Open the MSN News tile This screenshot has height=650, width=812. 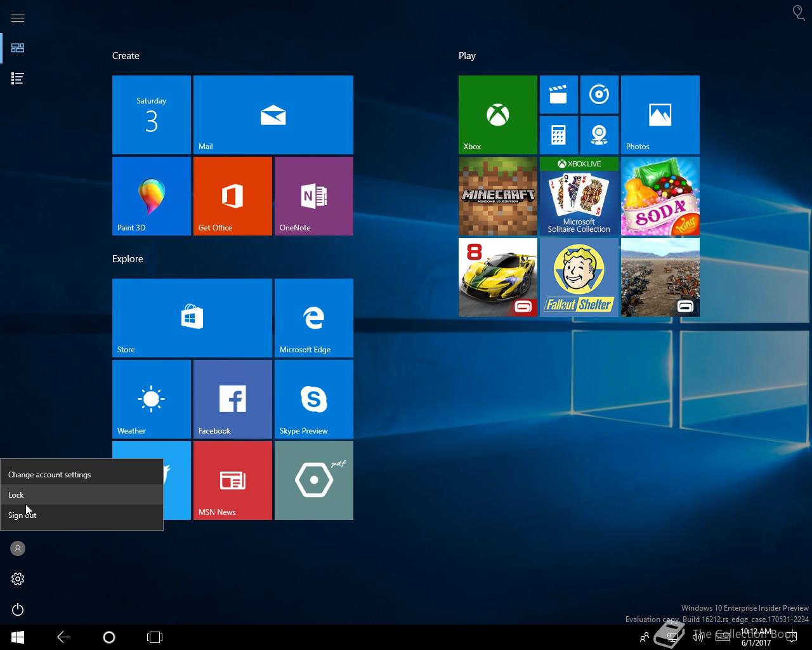click(233, 481)
